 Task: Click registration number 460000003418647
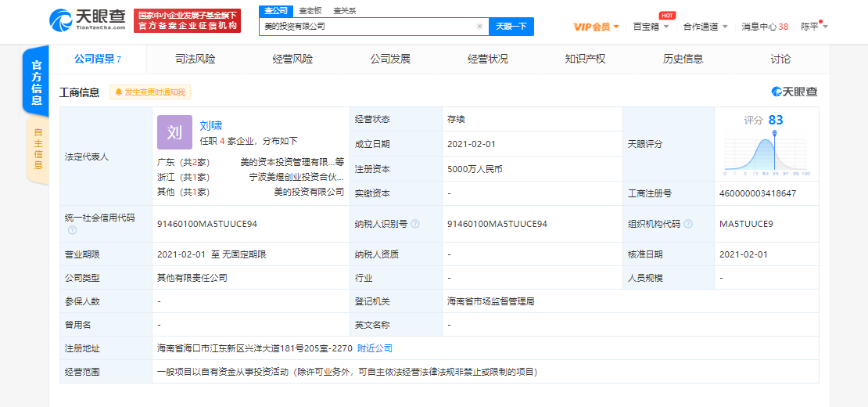click(757, 193)
